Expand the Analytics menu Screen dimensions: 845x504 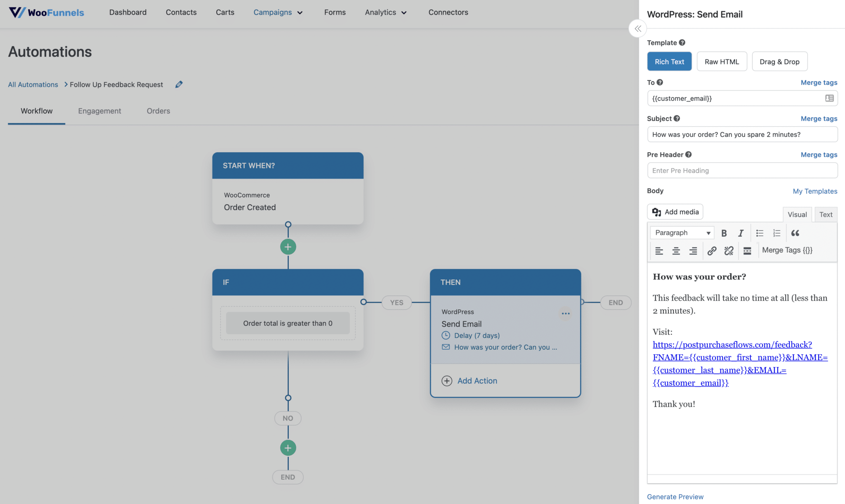tap(386, 12)
